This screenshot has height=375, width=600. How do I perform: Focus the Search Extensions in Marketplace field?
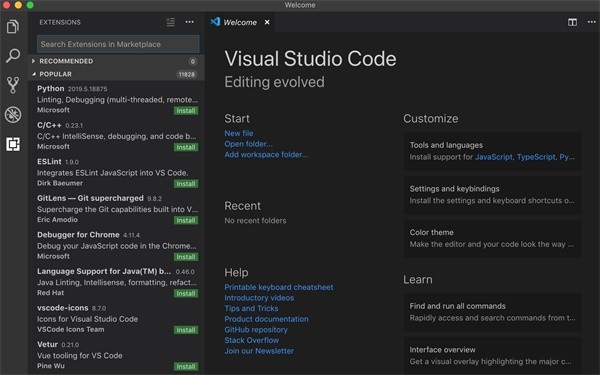click(118, 44)
